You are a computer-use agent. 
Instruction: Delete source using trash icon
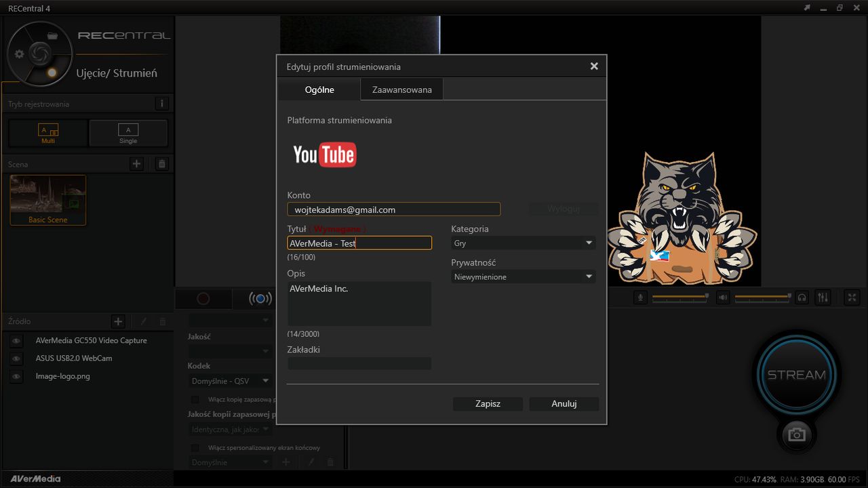(162, 322)
